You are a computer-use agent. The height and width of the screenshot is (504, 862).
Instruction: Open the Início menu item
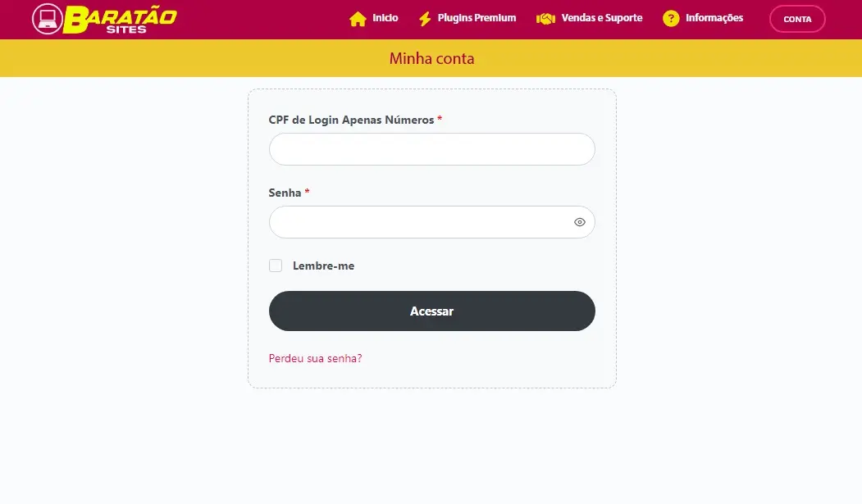coord(385,18)
